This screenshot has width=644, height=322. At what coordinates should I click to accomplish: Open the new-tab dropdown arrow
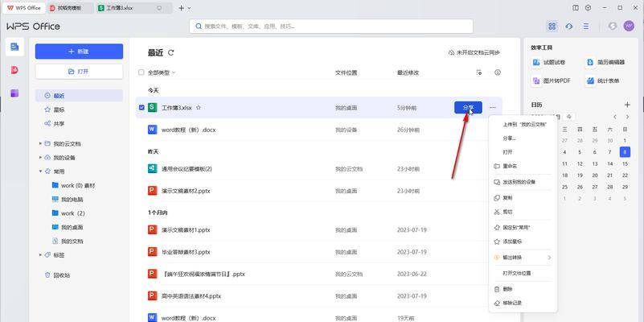click(189, 8)
